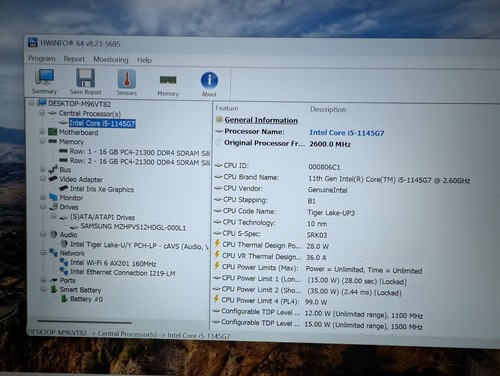Select Intel Ethernet Connection I219-LM item

click(x=123, y=272)
